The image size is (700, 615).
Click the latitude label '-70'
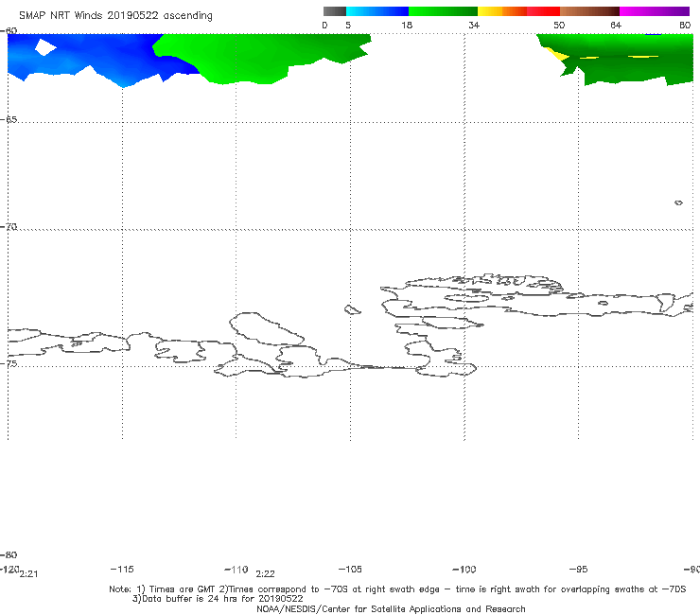pyautogui.click(x=9, y=227)
